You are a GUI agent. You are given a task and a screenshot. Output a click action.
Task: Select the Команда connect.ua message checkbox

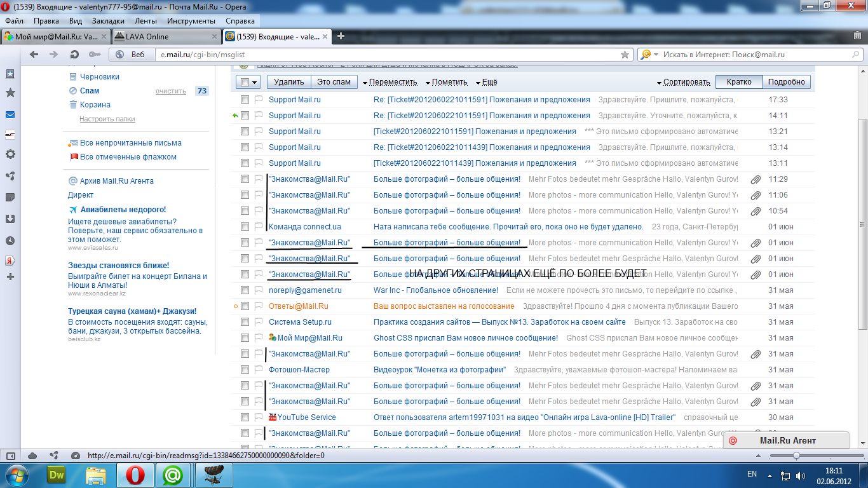pyautogui.click(x=245, y=227)
